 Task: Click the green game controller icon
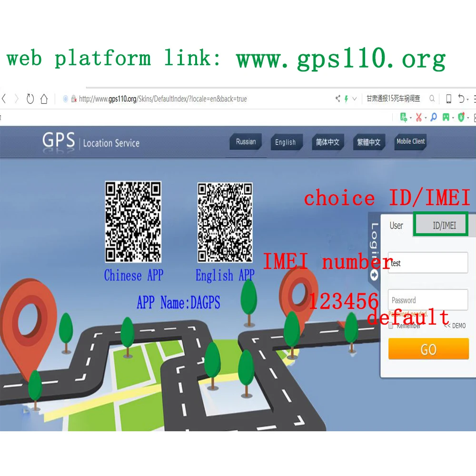(446, 117)
